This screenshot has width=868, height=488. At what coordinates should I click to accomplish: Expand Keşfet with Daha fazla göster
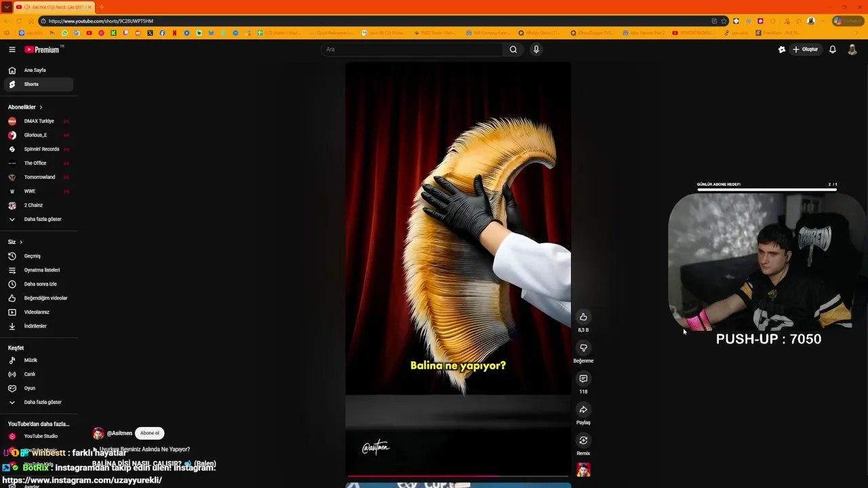click(x=37, y=402)
